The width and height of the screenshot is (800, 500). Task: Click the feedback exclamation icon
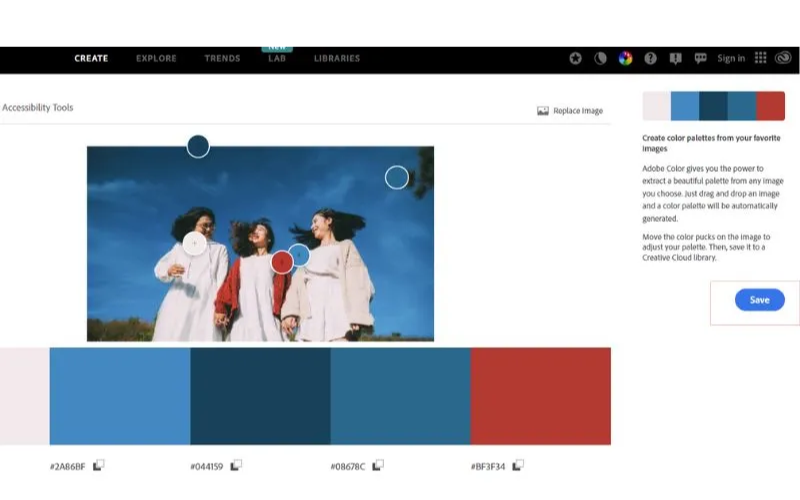click(675, 58)
